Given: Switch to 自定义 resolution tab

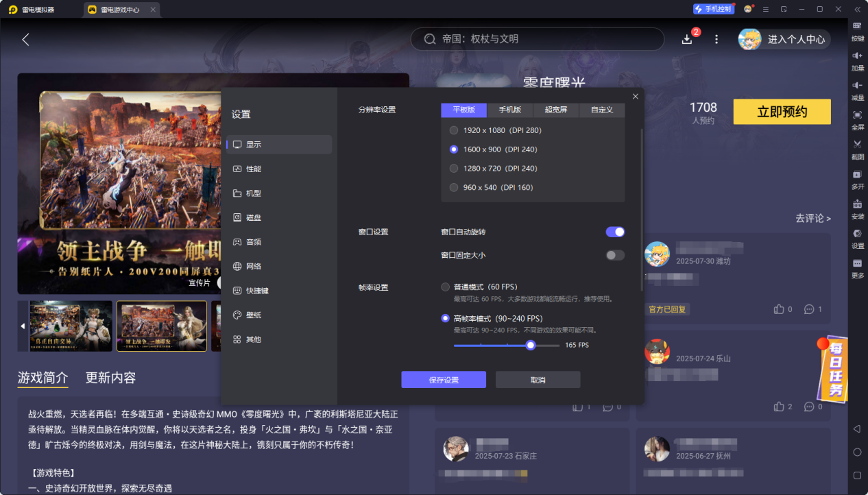Looking at the screenshot, I should point(602,110).
